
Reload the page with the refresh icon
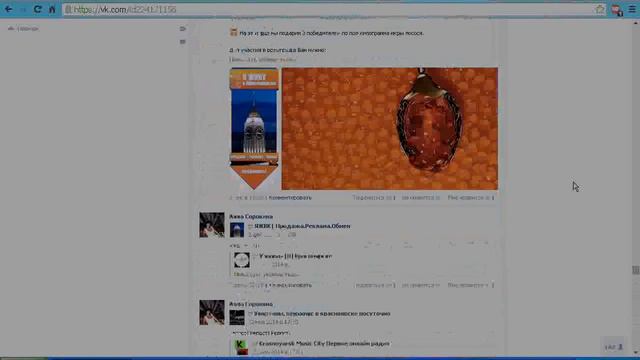[38, 9]
